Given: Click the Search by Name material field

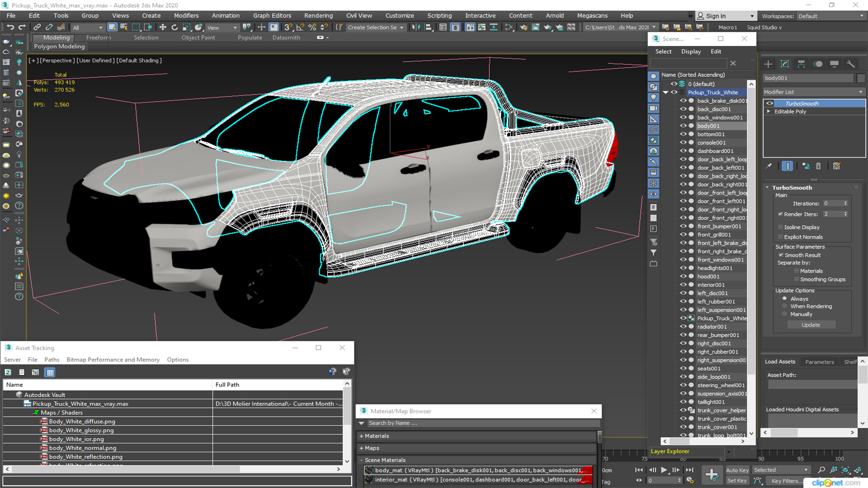Looking at the screenshot, I should (483, 423).
